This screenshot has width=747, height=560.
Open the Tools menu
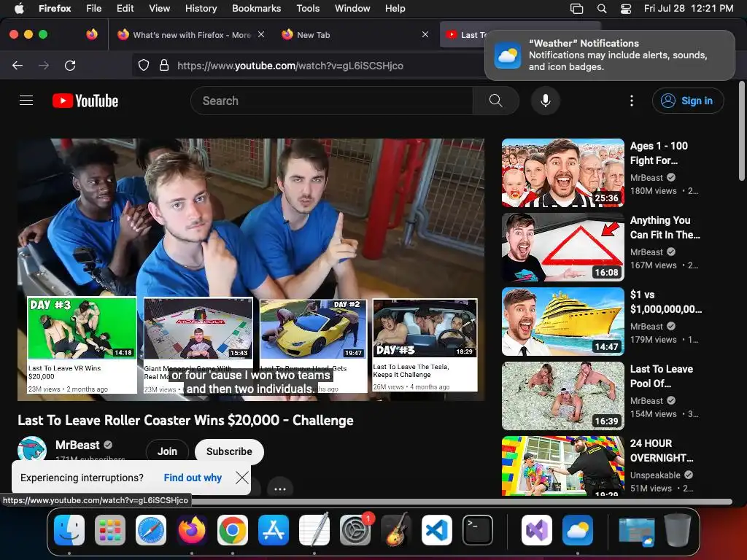click(x=308, y=8)
